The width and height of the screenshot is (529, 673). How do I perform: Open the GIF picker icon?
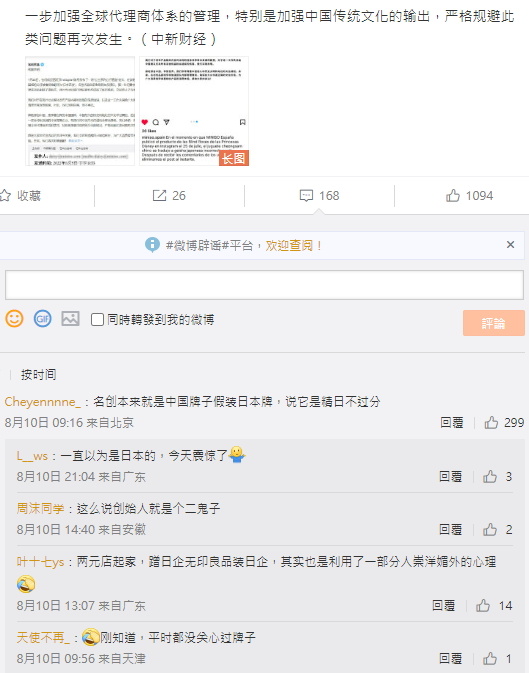[43, 319]
